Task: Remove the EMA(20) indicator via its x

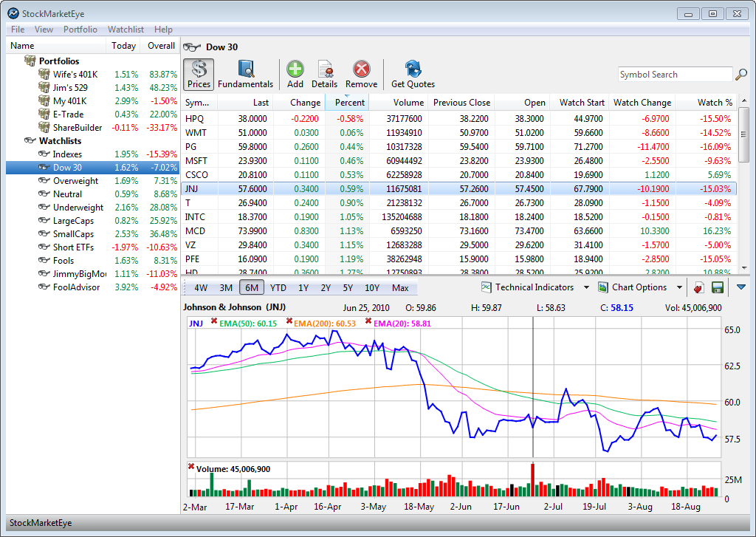Action: [x=368, y=321]
